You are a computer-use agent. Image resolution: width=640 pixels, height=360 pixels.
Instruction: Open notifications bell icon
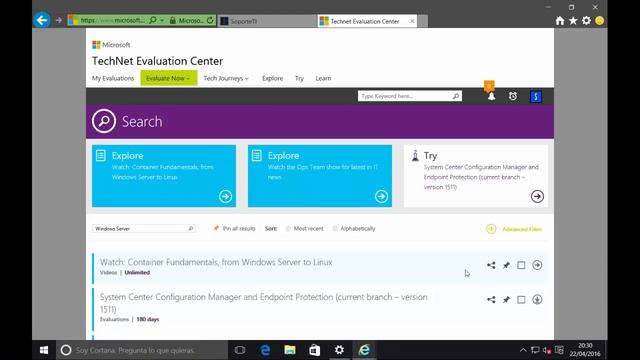[x=491, y=96]
